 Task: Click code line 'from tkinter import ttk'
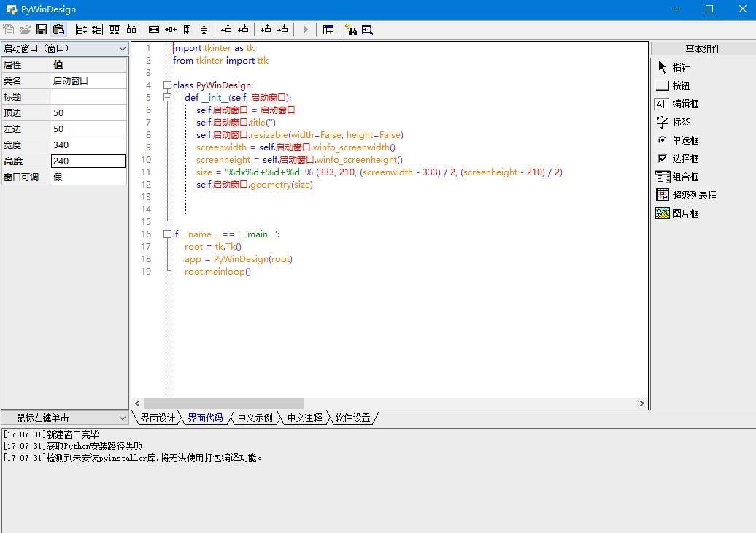(221, 61)
